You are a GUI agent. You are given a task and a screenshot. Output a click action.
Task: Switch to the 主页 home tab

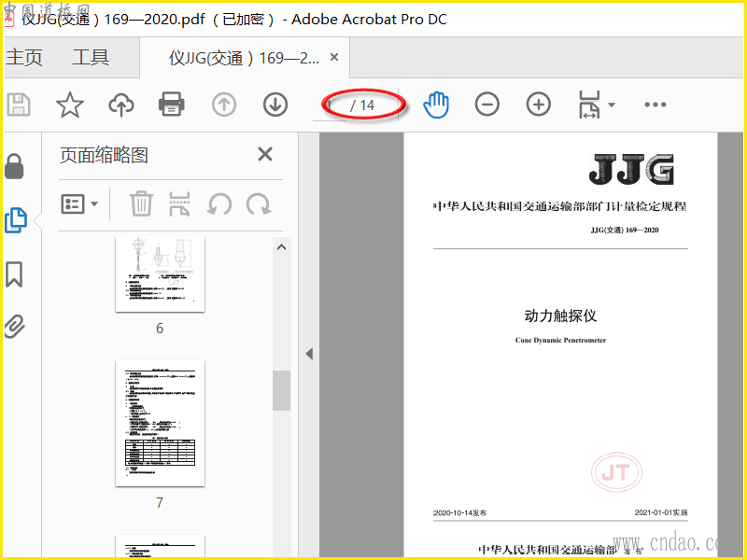tap(24, 58)
